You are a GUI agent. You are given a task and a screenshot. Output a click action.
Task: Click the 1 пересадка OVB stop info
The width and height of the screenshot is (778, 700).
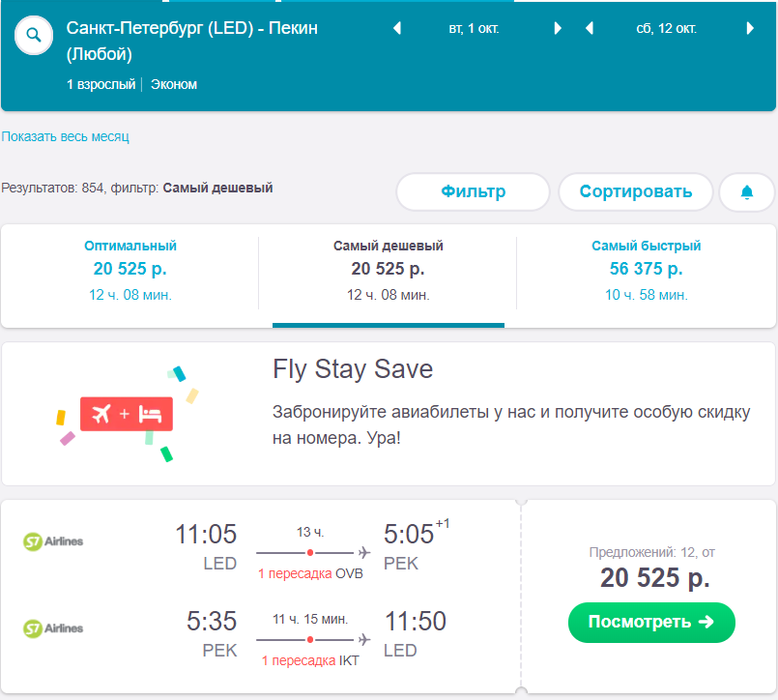(x=309, y=573)
